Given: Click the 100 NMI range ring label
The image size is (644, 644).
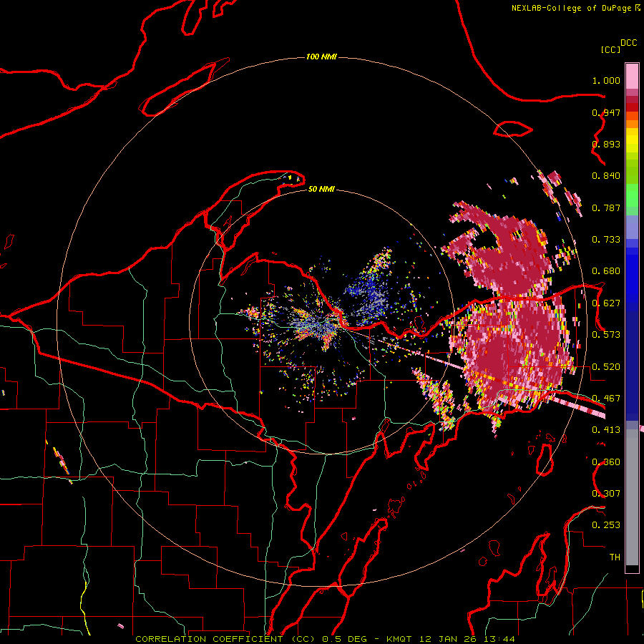Looking at the screenshot, I should (x=321, y=57).
